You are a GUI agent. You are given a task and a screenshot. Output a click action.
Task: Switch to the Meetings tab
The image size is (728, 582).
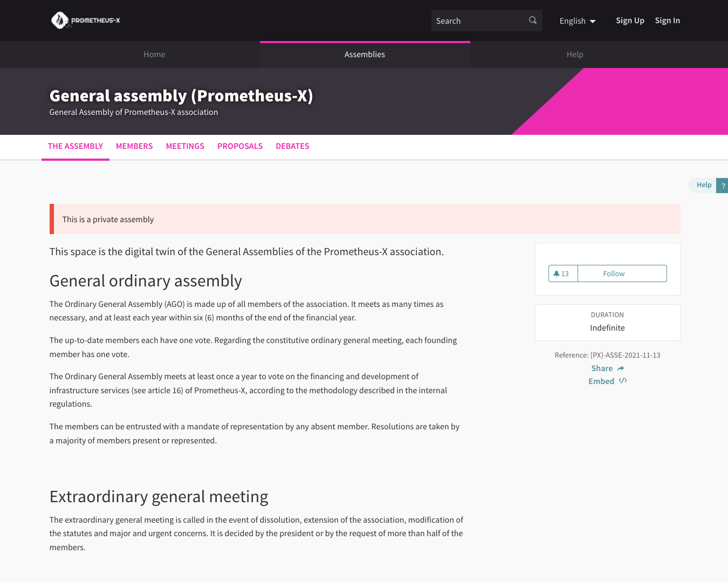tap(185, 146)
